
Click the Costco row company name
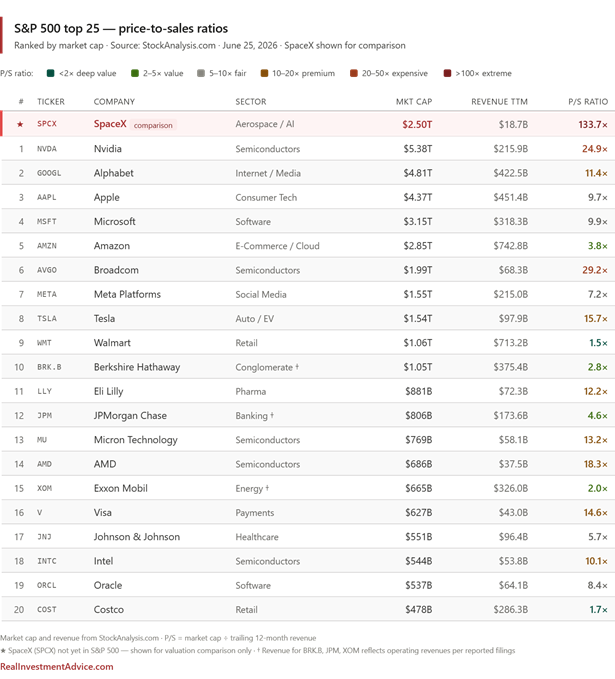point(109,610)
